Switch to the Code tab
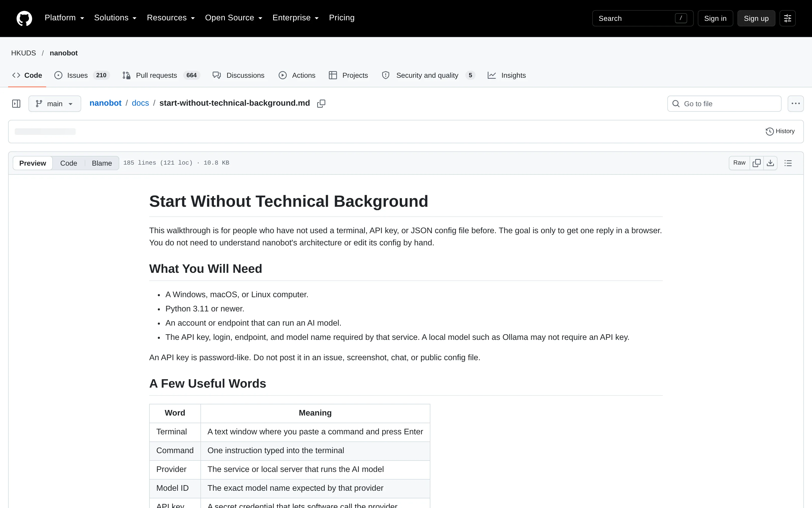Image resolution: width=812 pixels, height=508 pixels. 27,75
